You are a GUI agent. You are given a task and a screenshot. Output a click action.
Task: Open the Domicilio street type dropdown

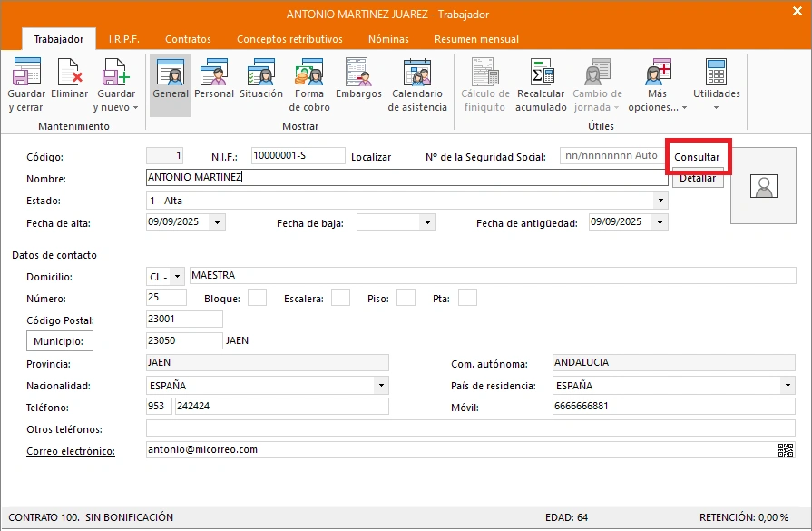pyautogui.click(x=176, y=276)
